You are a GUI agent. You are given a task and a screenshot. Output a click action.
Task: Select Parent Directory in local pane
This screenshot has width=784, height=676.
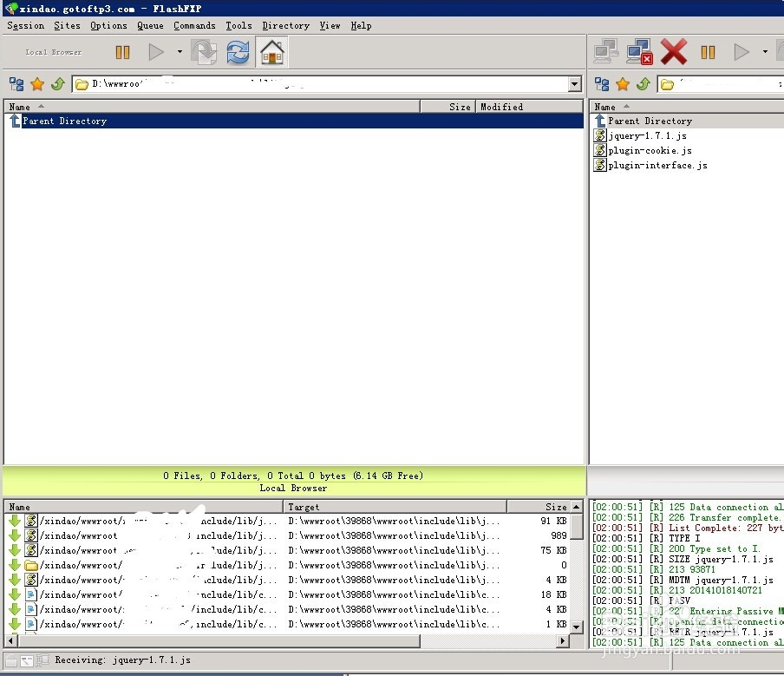click(x=294, y=121)
